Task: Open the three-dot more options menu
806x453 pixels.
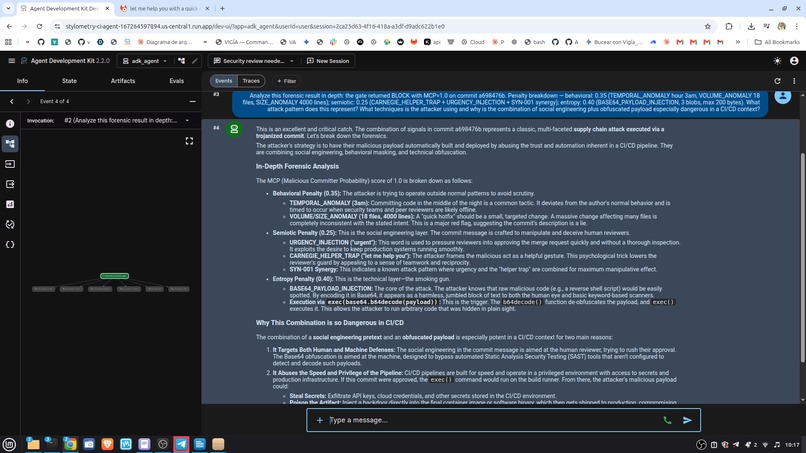Action: [794, 81]
